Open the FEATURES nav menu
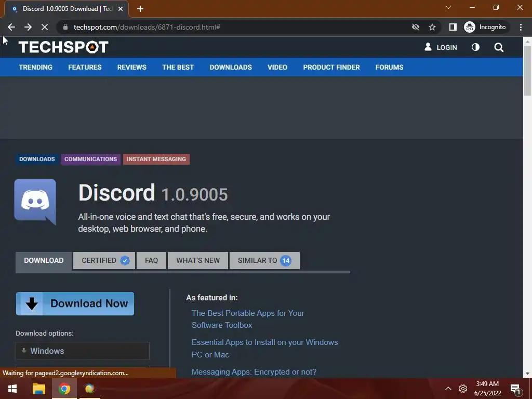This screenshot has height=399, width=532. (85, 67)
